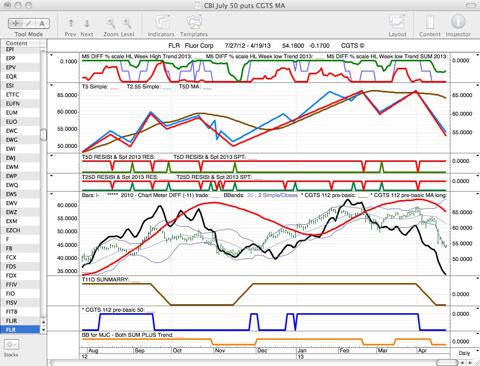
Task: Open the Layout toolbar icon
Action: pyautogui.click(x=397, y=23)
